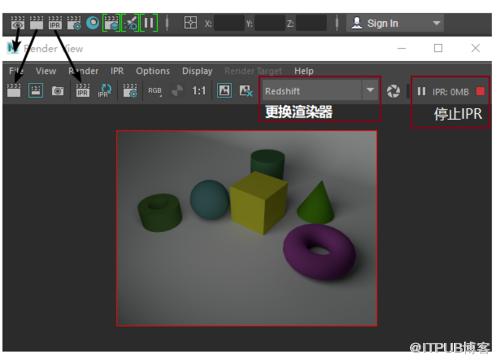The width and height of the screenshot is (500, 363).
Task: Toggle pause viewport icon in status line
Action: pos(149,23)
